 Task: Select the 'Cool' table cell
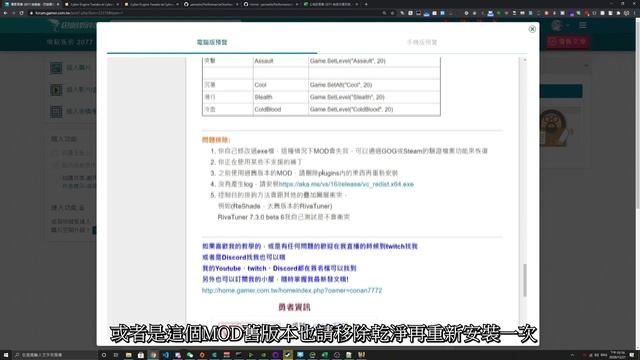click(x=281, y=85)
